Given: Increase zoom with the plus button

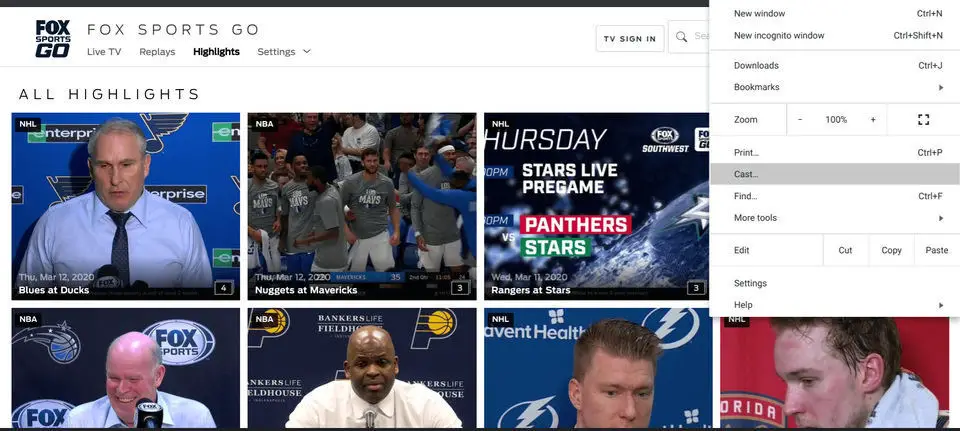Looking at the screenshot, I should (x=873, y=119).
